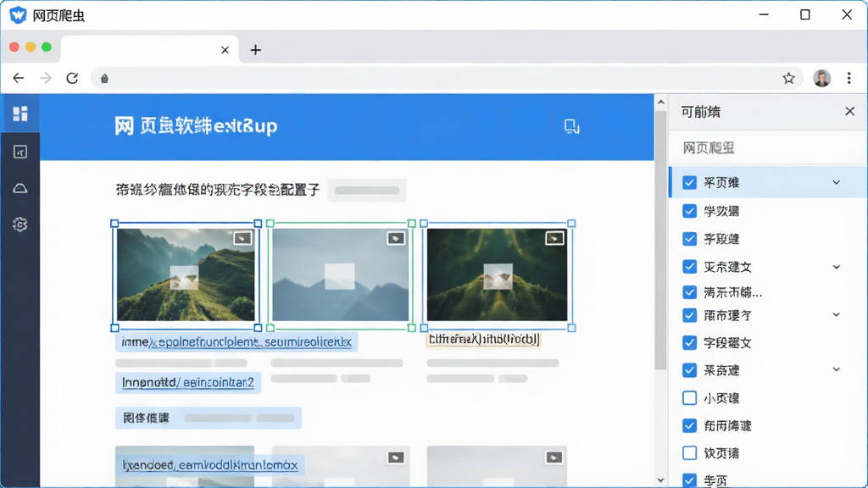
Task: Open the chart icon in left sidebar
Action: (20, 152)
